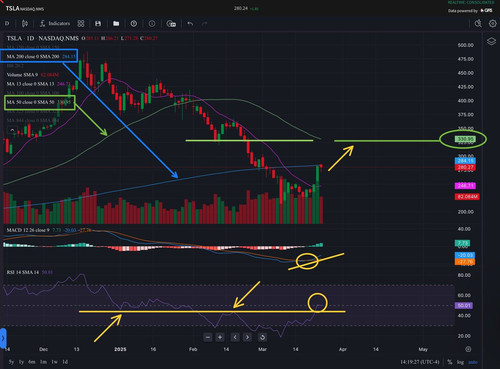The image size is (500, 369).
Task: Set the range to 5y
Action: 11,362
